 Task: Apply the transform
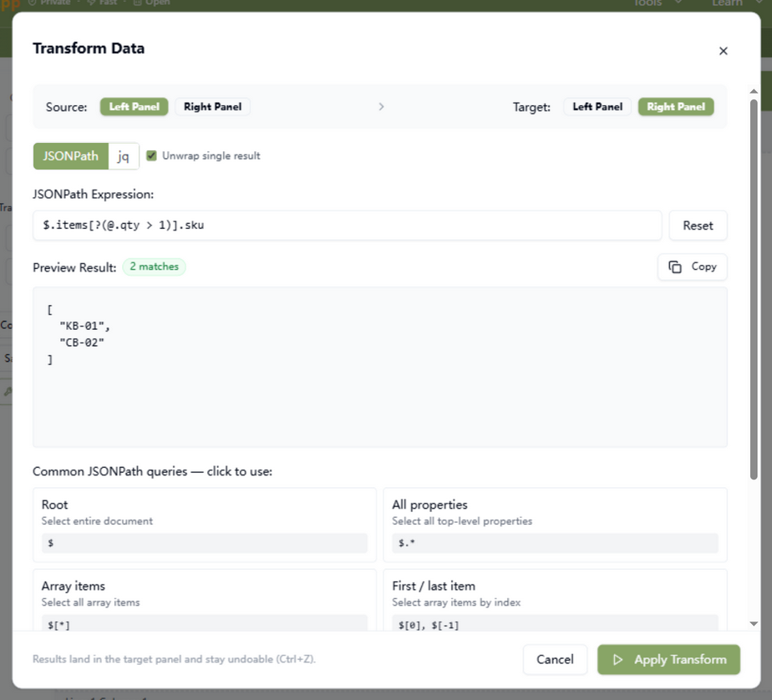pos(668,660)
